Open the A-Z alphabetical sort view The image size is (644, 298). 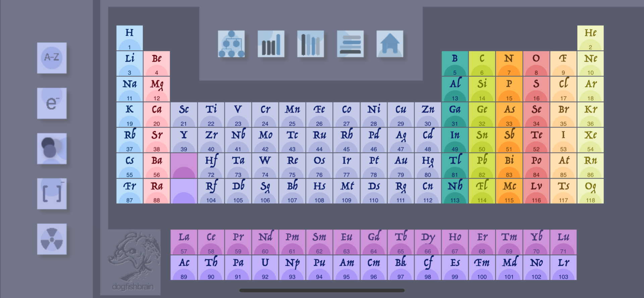click(x=52, y=58)
